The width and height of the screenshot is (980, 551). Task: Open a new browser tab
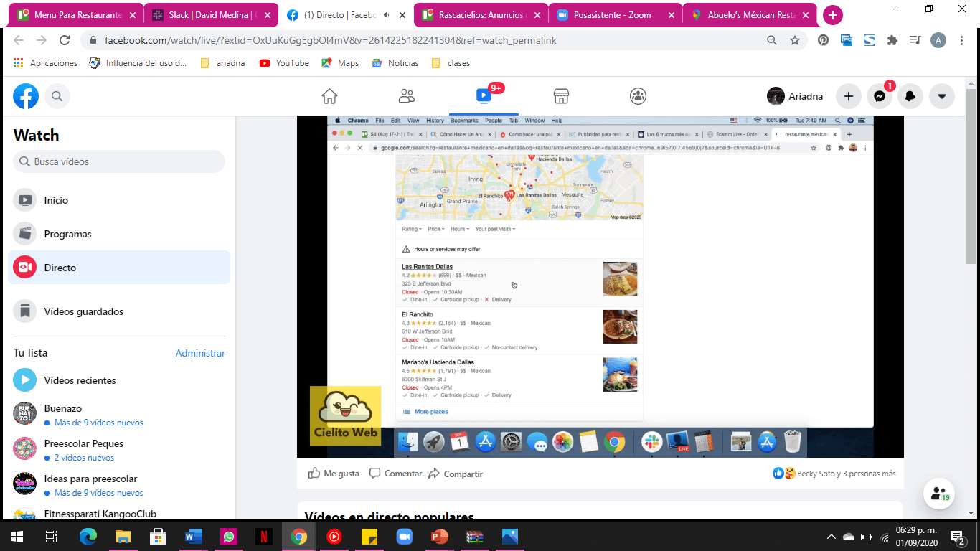[x=832, y=15]
